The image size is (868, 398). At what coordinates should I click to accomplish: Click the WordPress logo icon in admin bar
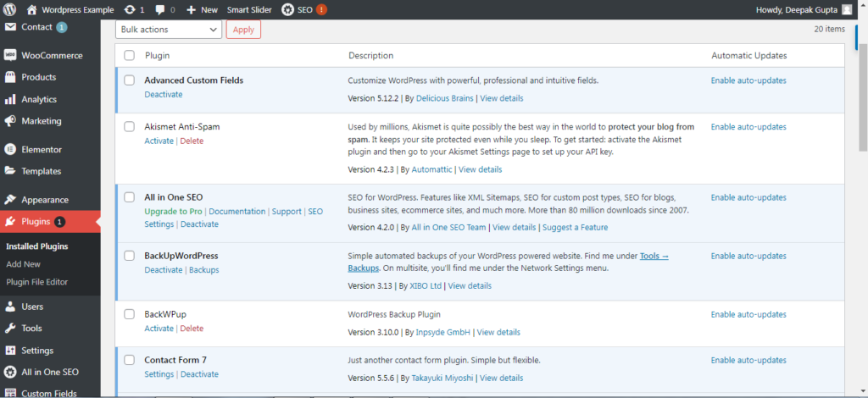pyautogui.click(x=10, y=9)
